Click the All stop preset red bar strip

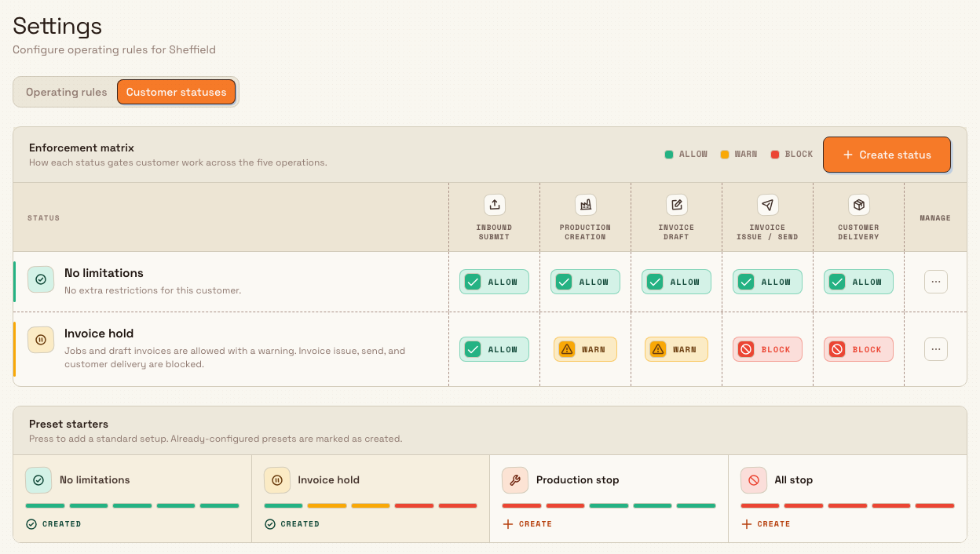tap(847, 506)
